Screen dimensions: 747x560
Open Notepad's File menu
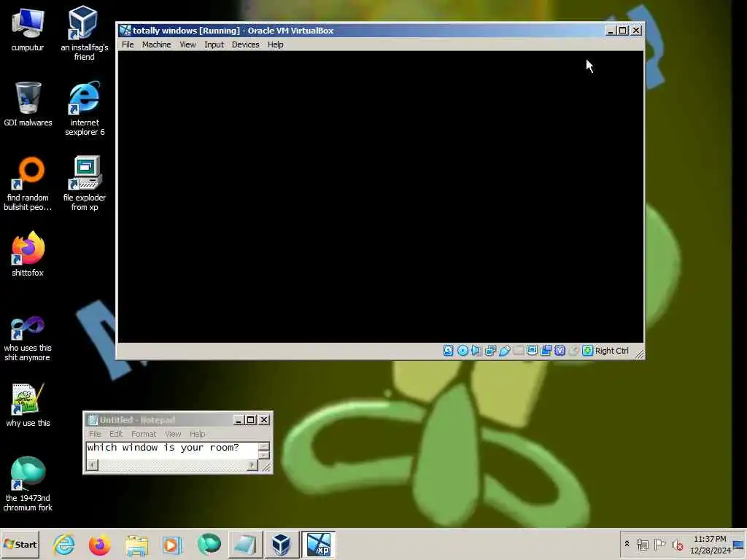tap(95, 434)
